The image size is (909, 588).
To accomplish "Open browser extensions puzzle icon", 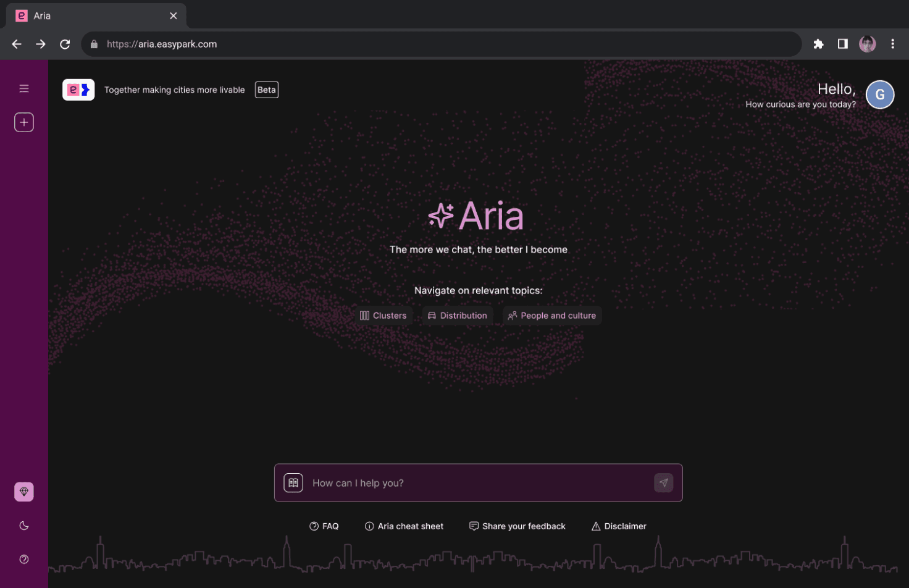I will pyautogui.click(x=819, y=44).
